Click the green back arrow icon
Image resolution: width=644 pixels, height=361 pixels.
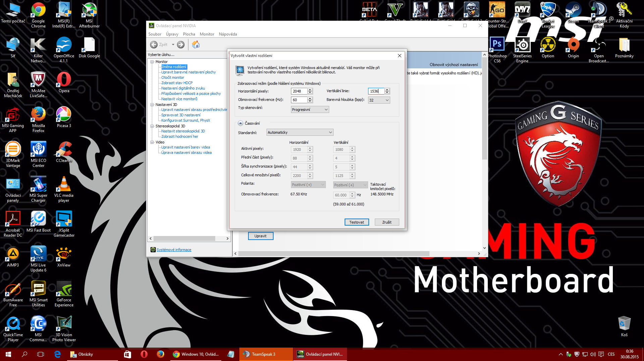154,45
